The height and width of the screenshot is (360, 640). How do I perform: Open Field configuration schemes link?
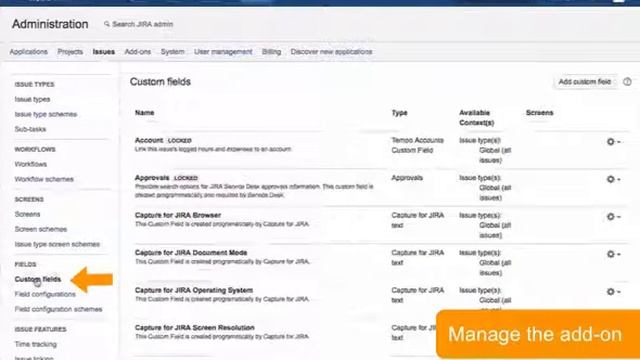[58, 309]
